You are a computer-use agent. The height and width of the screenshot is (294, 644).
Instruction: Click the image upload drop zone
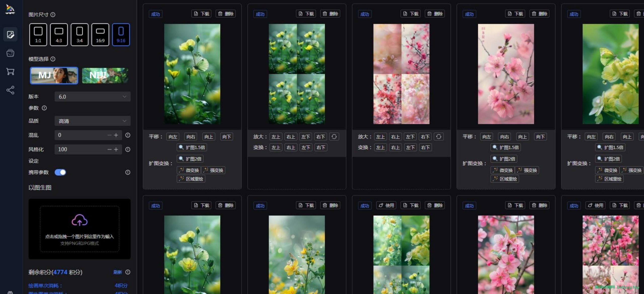click(79, 229)
